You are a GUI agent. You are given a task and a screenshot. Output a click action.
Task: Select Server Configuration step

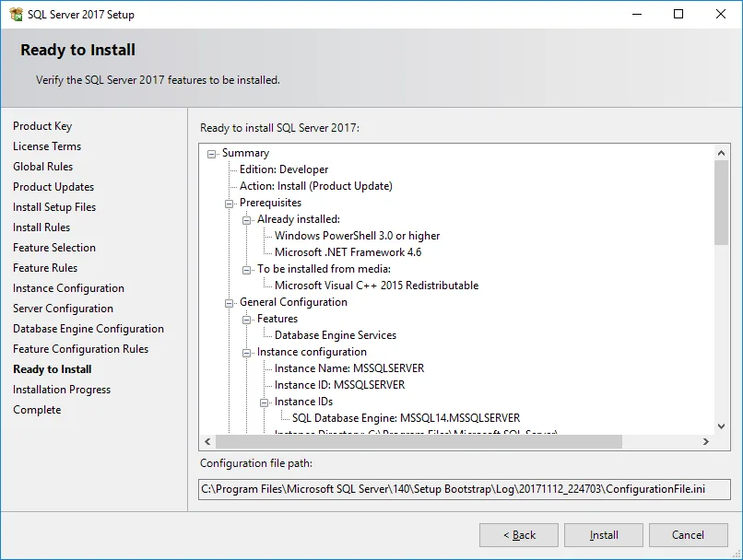tap(63, 309)
